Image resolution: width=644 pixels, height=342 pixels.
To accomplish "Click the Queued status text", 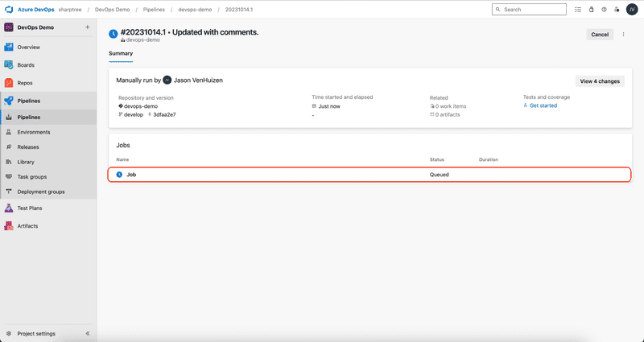I will (x=439, y=175).
